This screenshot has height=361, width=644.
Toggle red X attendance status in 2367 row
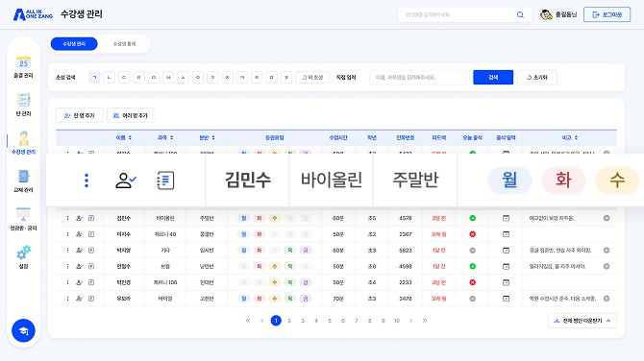pos(472,234)
